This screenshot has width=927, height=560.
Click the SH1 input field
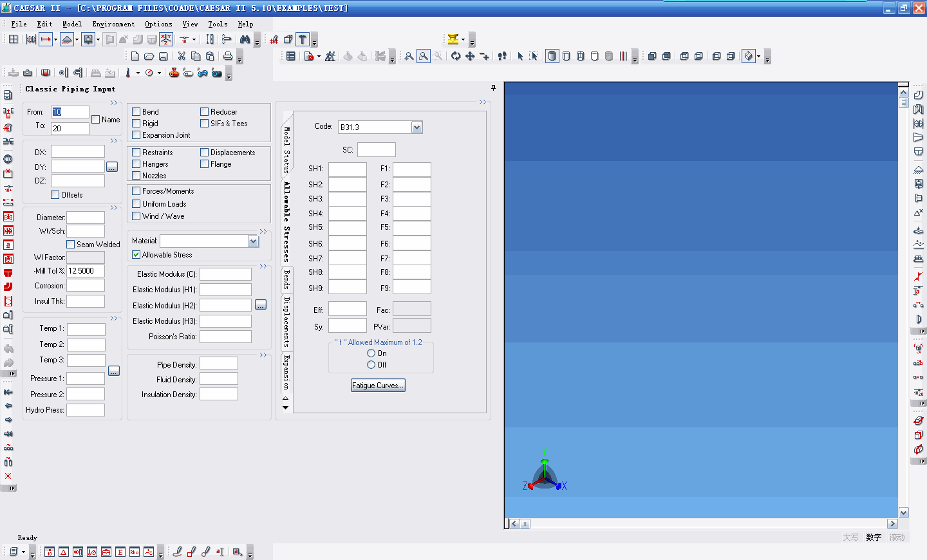coord(348,169)
